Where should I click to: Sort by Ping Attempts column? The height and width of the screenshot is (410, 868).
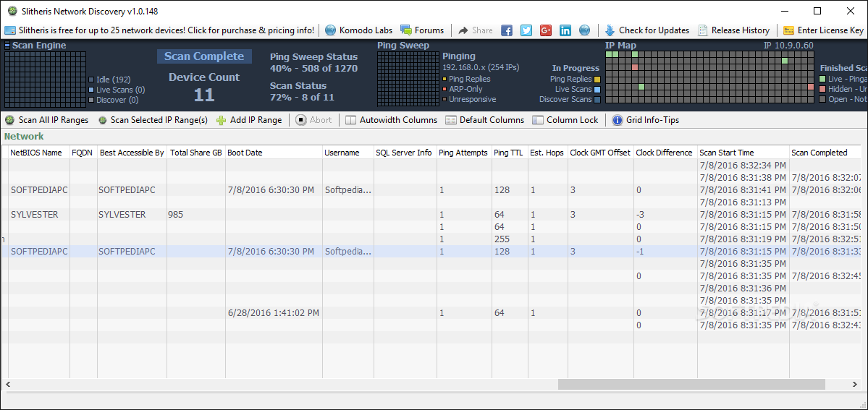464,153
